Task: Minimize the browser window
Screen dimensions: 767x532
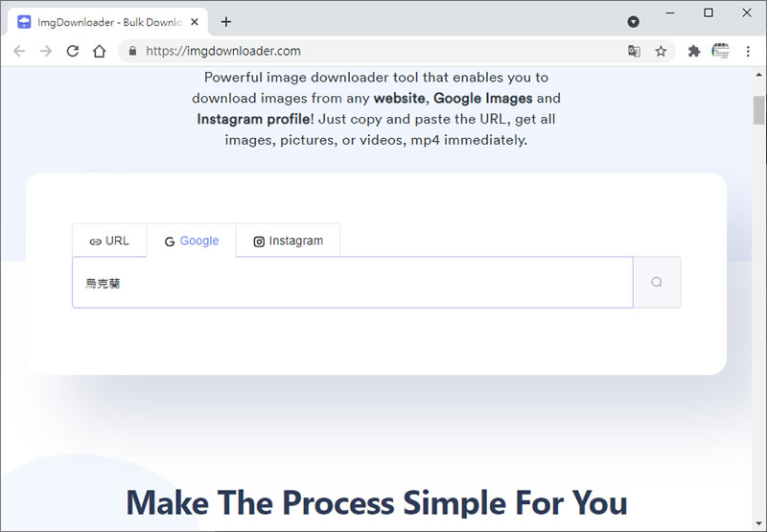Action: click(670, 13)
